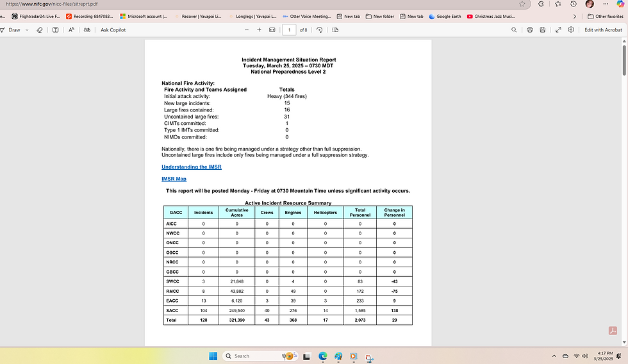628x364 pixels.
Task: Save the PDF file
Action: click(543, 30)
